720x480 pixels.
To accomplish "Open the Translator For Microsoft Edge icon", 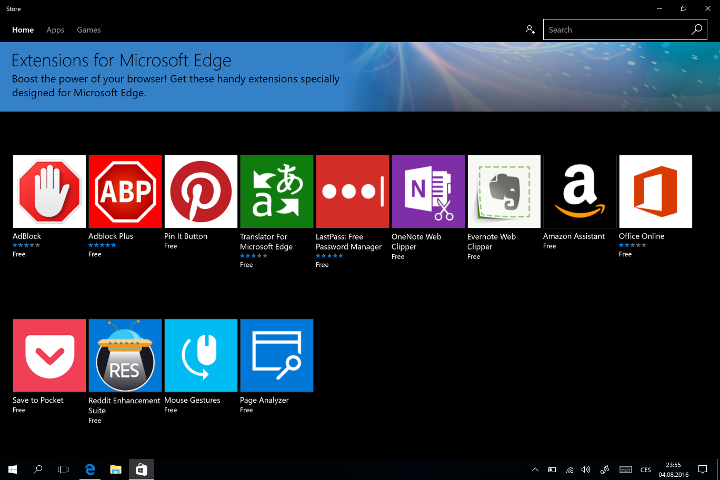I will click(276, 191).
